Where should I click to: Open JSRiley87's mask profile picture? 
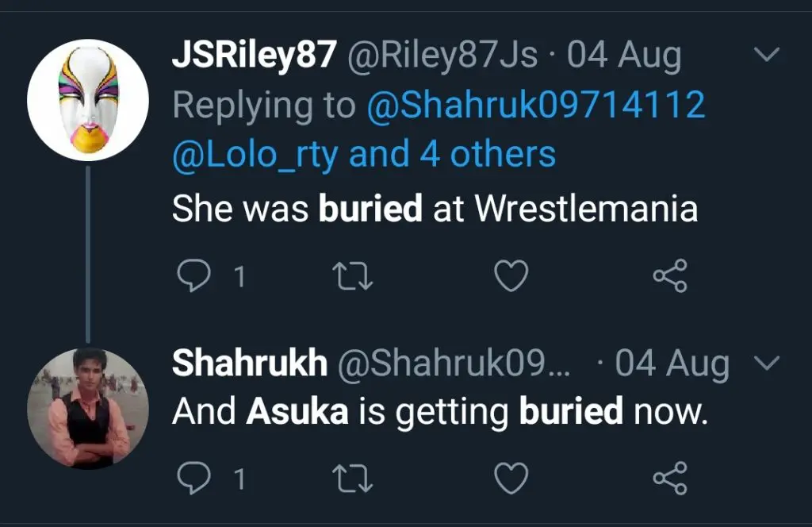(88, 99)
